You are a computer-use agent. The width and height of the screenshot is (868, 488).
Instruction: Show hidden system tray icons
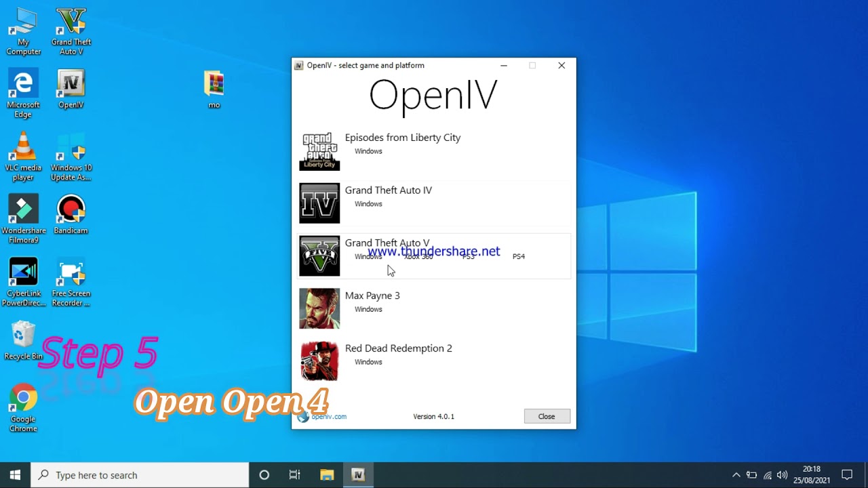pyautogui.click(x=736, y=475)
